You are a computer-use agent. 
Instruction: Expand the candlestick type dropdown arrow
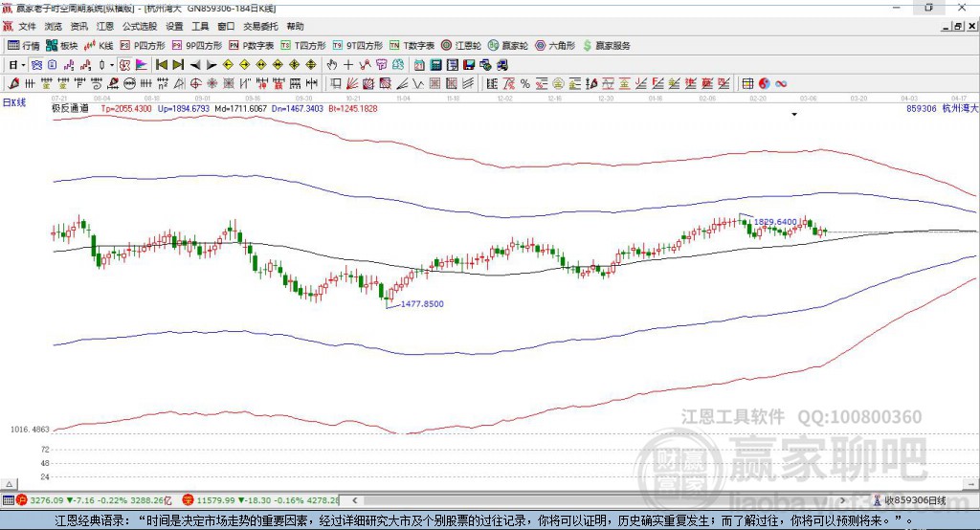tap(112, 65)
